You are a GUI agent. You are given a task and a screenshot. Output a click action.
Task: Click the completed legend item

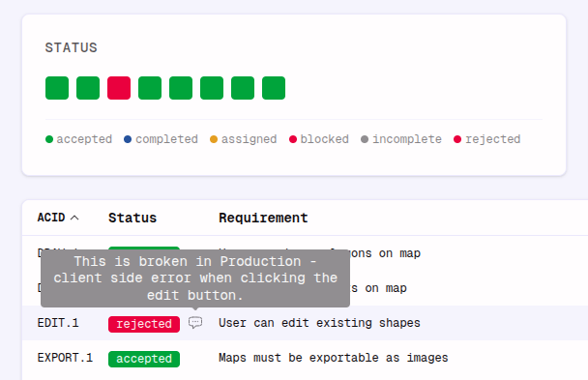(x=161, y=139)
